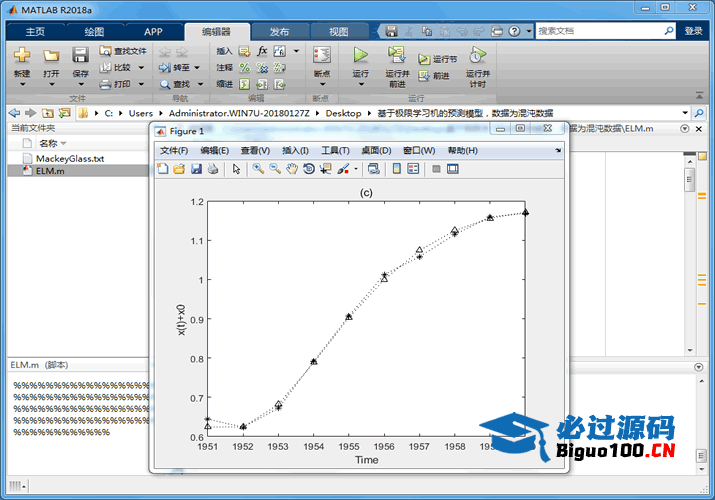Image resolution: width=715 pixels, height=500 pixels.
Task: Open Figure 1 View (查看) menu
Action: 255,150
